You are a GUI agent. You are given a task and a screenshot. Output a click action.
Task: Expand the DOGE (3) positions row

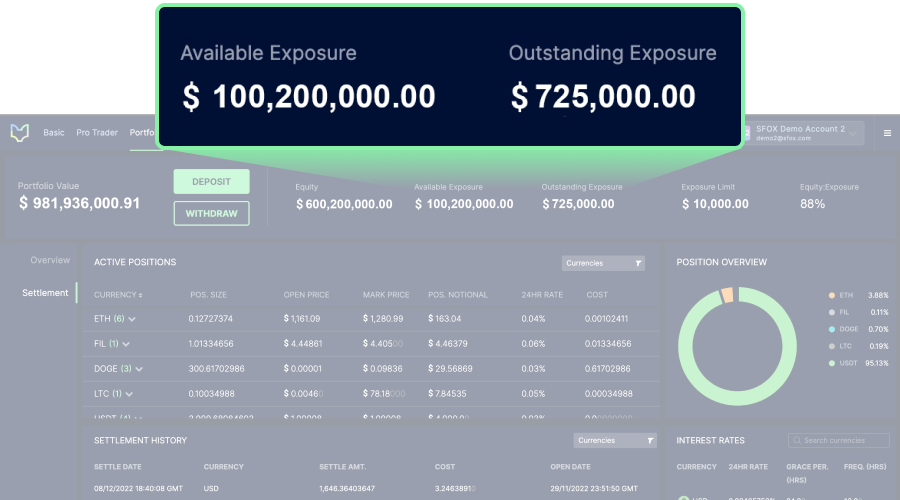pos(139,369)
